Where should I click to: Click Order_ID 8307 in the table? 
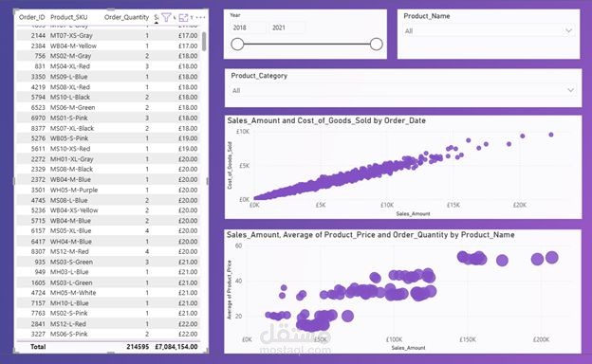pyautogui.click(x=38, y=251)
